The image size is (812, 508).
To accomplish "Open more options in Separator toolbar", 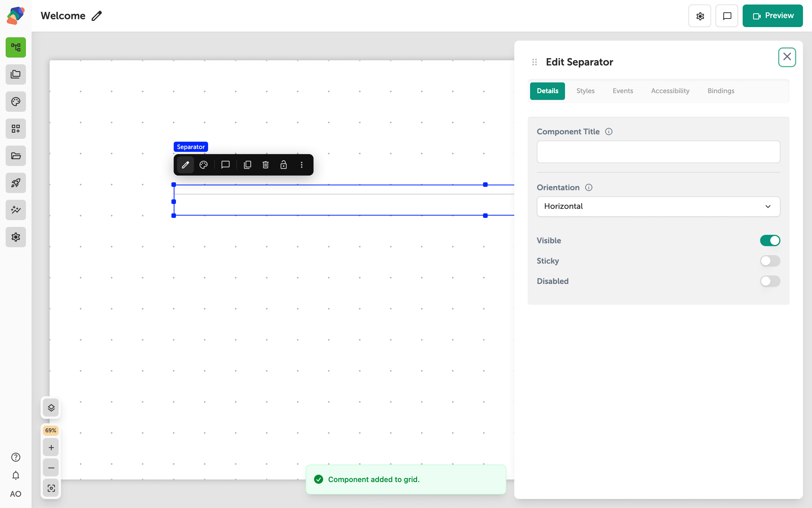I will coord(302,165).
